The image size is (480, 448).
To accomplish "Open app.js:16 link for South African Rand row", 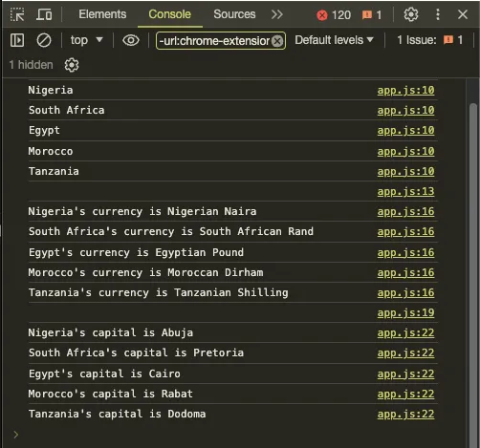I will pos(405,232).
